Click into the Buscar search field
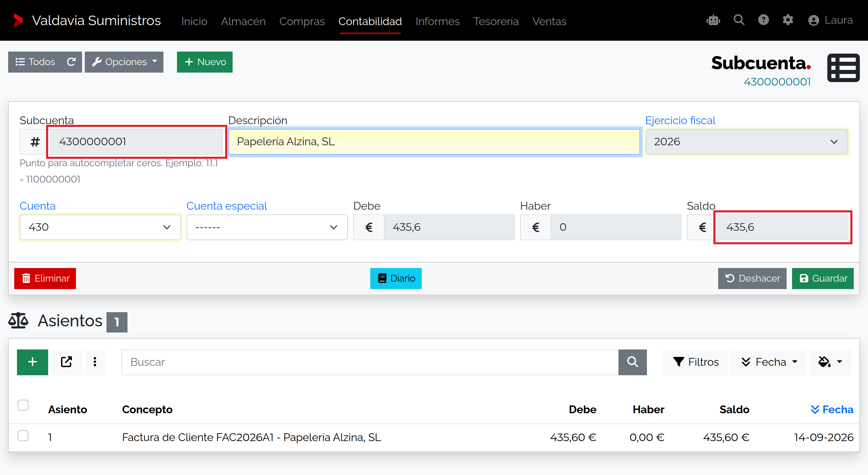868x475 pixels. [370, 362]
